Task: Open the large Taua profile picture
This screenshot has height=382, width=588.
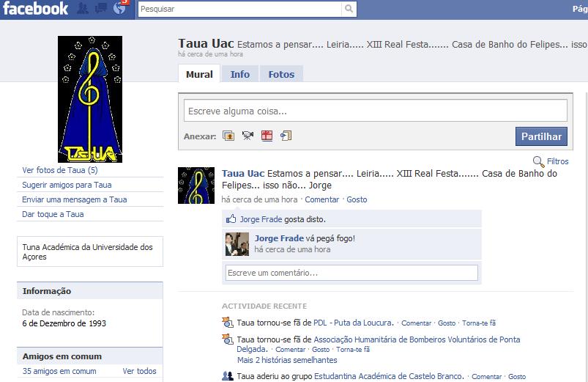Action: click(x=90, y=99)
